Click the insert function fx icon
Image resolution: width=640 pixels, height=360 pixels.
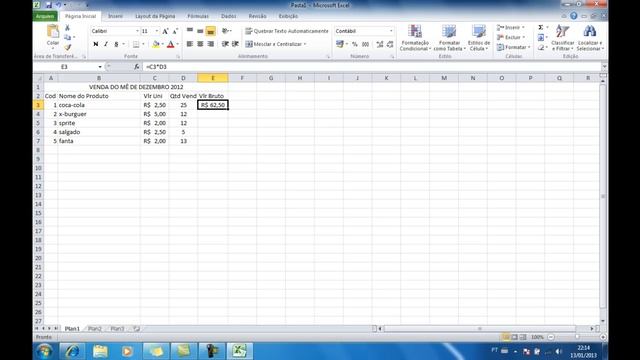point(136,67)
